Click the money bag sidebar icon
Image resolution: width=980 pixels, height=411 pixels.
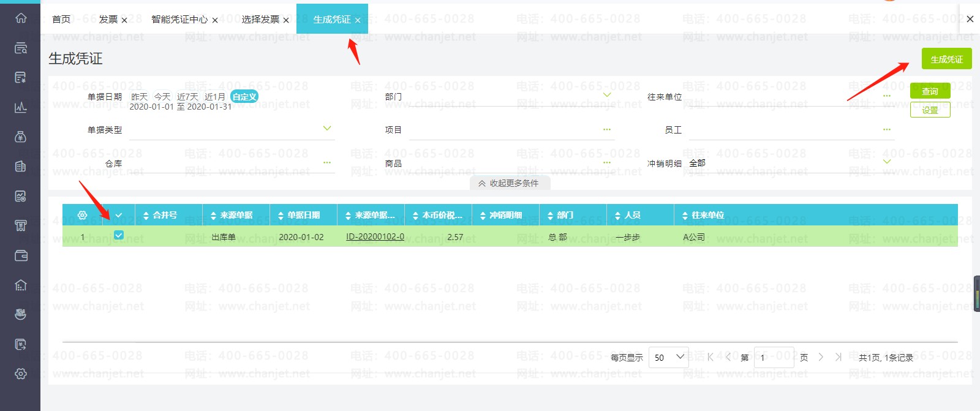click(21, 137)
